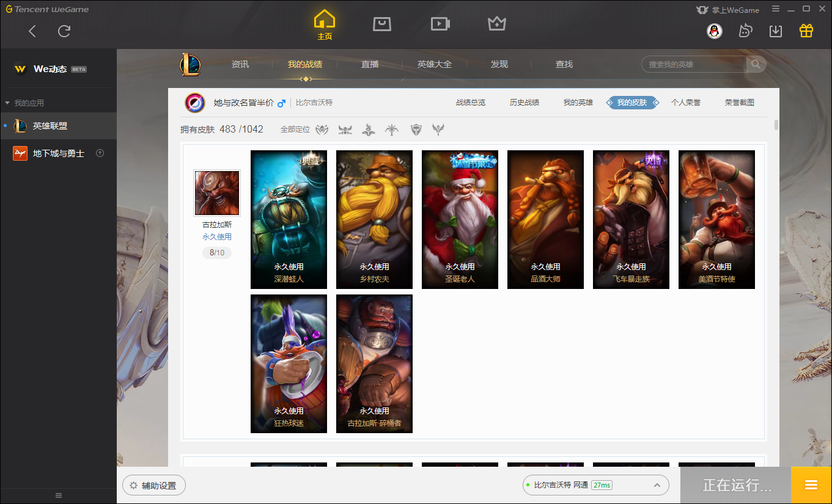The height and width of the screenshot is (504, 832).
Task: Open the 深潜蛙人 skin card
Action: pyautogui.click(x=289, y=219)
